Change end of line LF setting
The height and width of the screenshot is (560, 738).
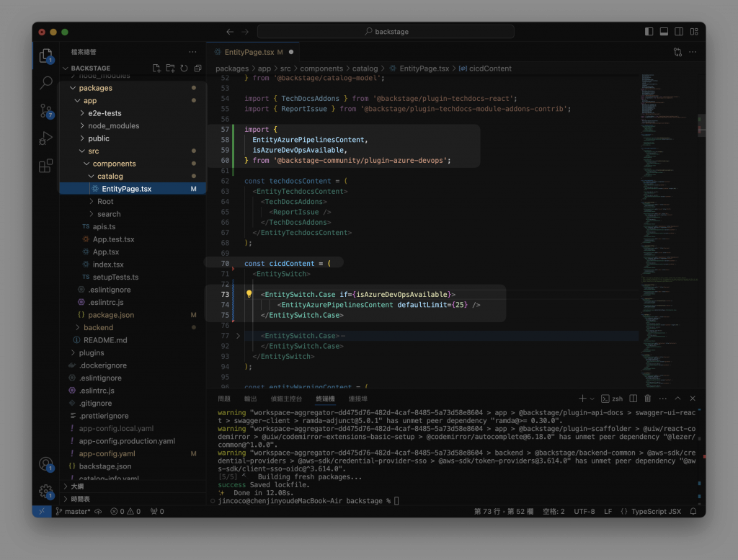click(x=608, y=512)
